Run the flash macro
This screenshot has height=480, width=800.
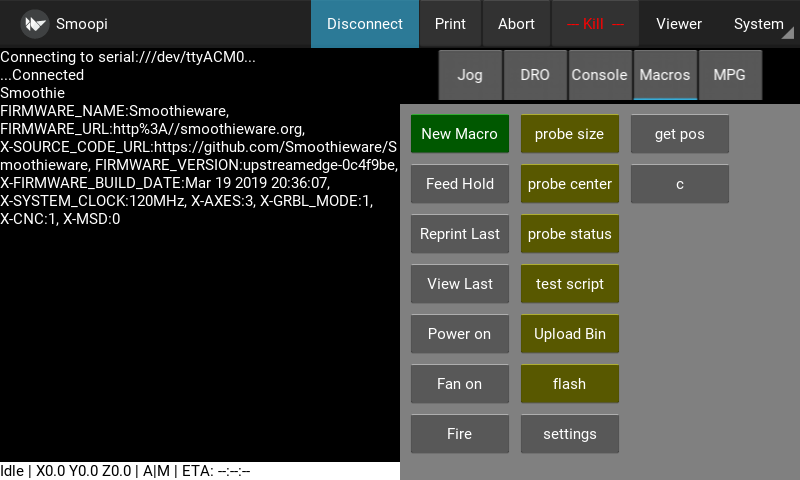pyautogui.click(x=569, y=384)
